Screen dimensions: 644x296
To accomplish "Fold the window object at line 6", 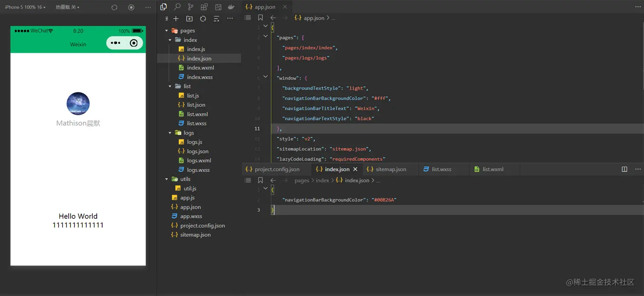I will (x=265, y=77).
